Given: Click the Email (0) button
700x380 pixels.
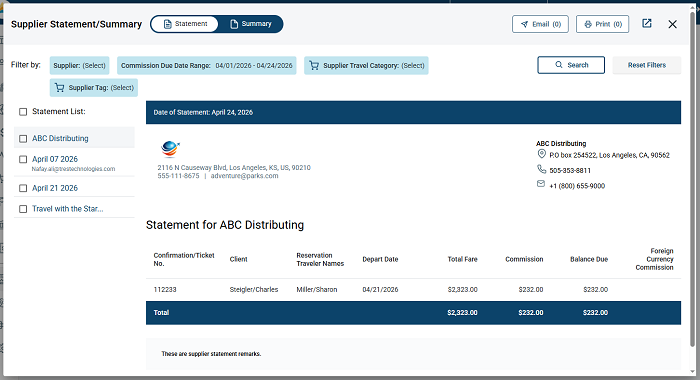Looking at the screenshot, I should (x=540, y=24).
